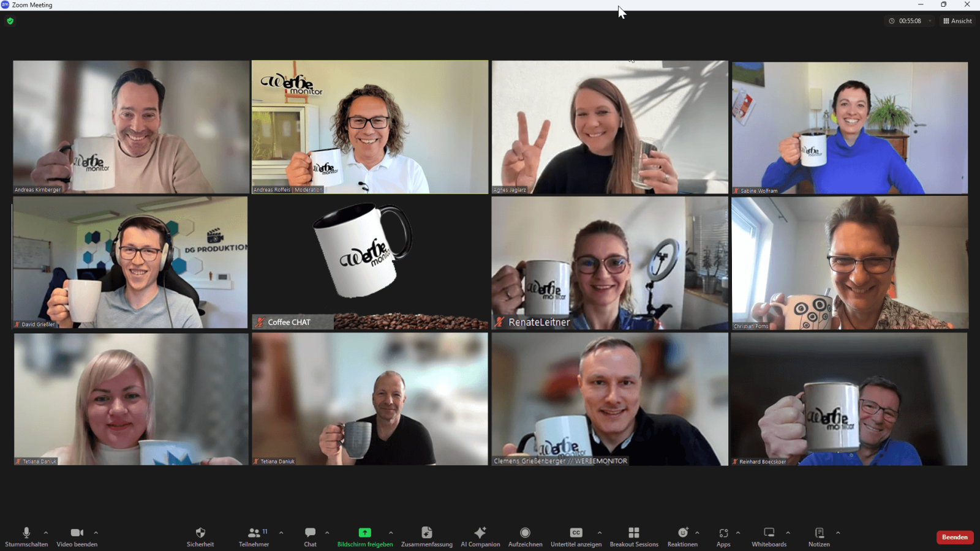Start recording with Aufzeichnen
This screenshot has height=551, width=980.
coord(525,533)
